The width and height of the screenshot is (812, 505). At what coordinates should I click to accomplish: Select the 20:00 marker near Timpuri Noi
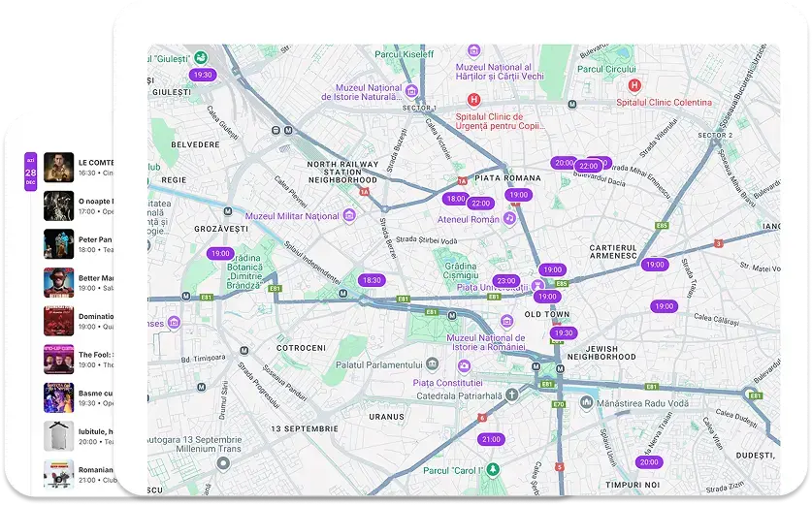(649, 462)
